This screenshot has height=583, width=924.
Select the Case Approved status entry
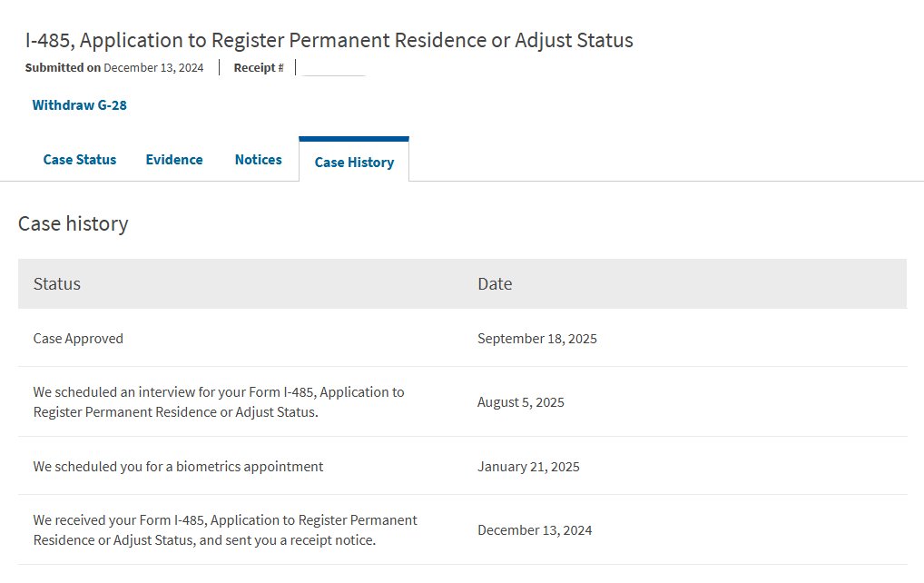(x=78, y=339)
